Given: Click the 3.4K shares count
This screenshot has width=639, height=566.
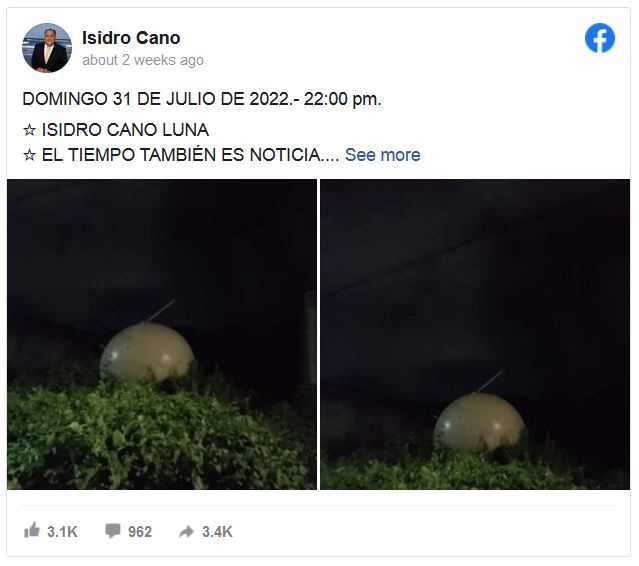Looking at the screenshot, I should (x=217, y=532).
